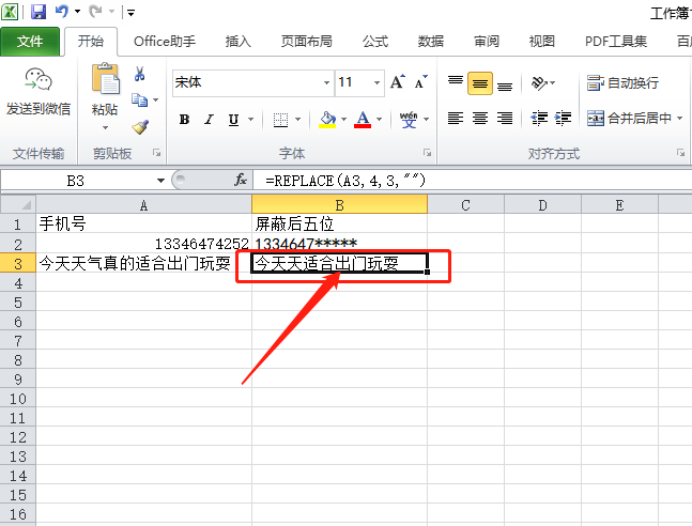Image resolution: width=692 pixels, height=526 pixels.
Task: Click the text orientation icon
Action: coord(539,83)
